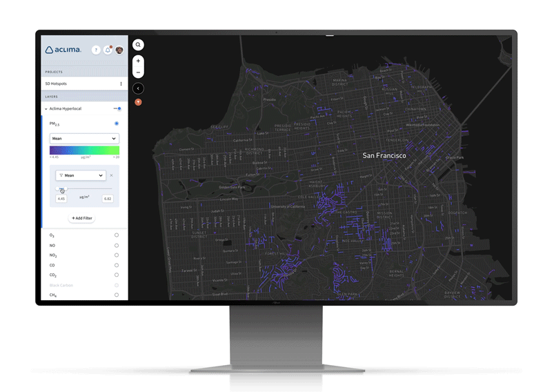Image resolution: width=552 pixels, height=392 pixels.
Task: Click the orange filter icon on the map
Action: point(138,102)
